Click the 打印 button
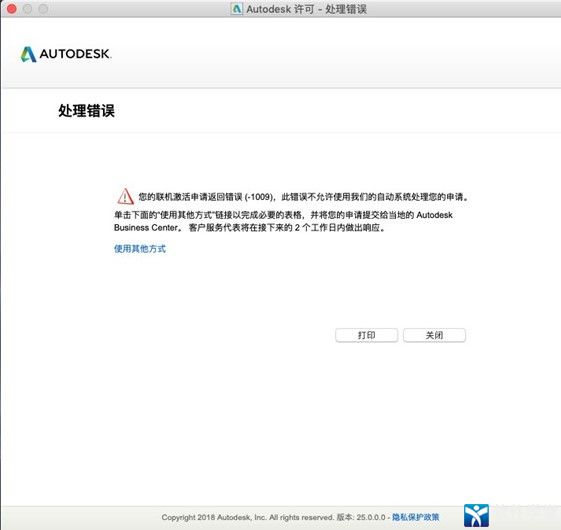 pyautogui.click(x=366, y=335)
